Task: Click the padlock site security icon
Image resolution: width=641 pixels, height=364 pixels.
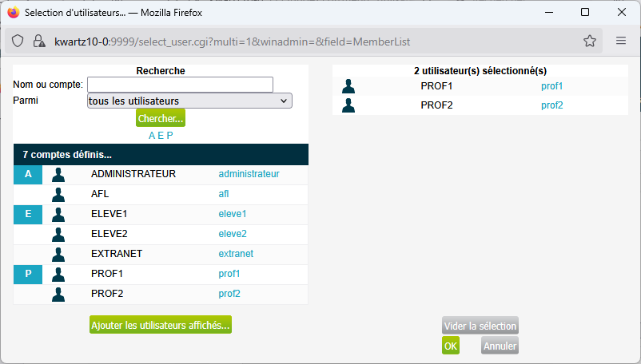Action: click(39, 42)
